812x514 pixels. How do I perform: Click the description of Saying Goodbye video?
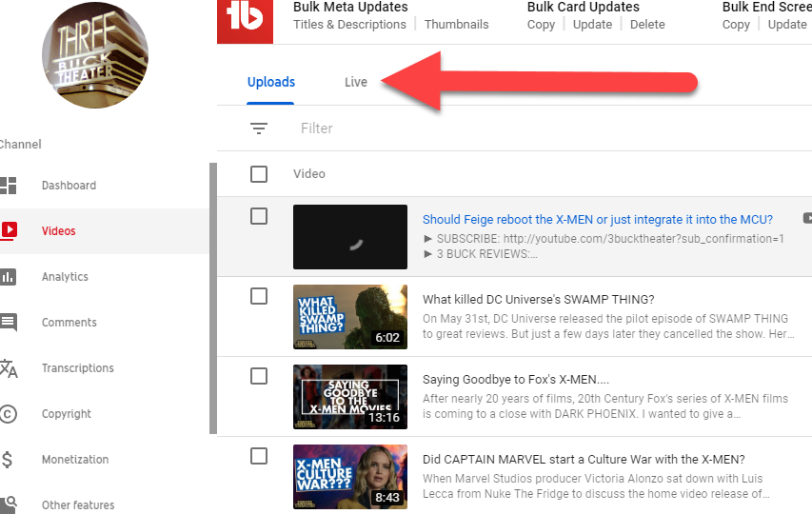(605, 406)
